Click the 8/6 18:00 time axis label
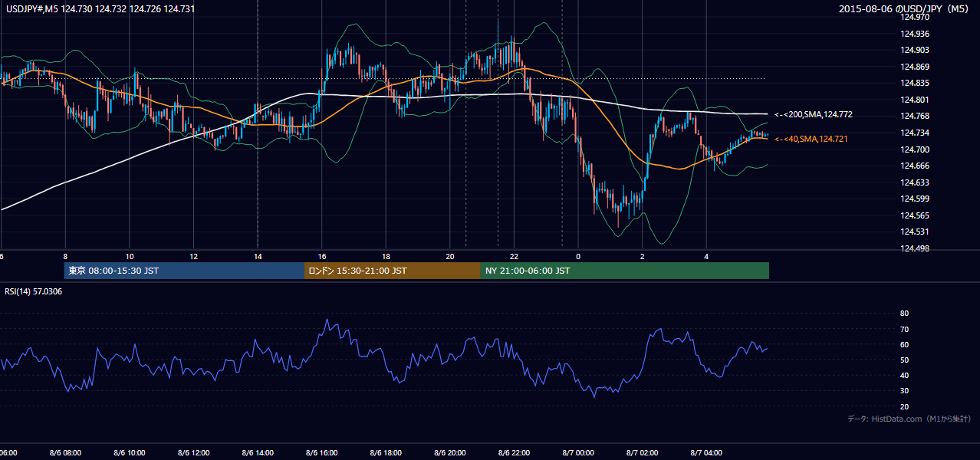Screen dimensions: 980x460 pos(386,453)
